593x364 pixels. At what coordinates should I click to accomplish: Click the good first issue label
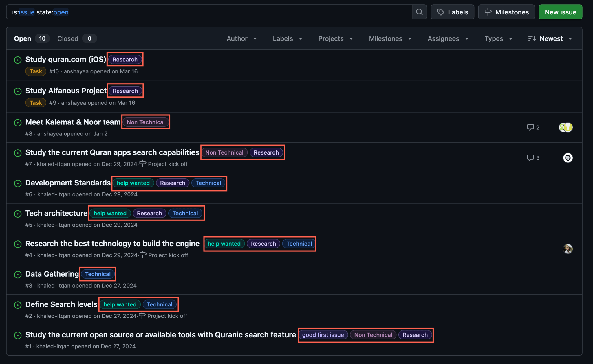tap(323, 335)
